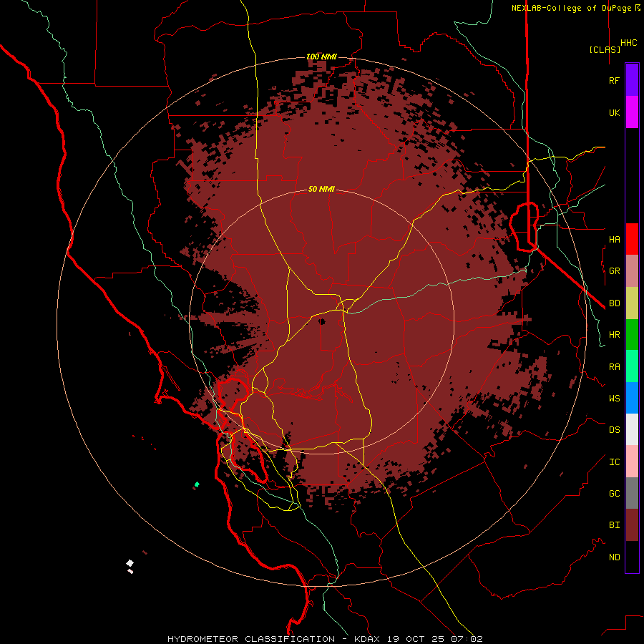Image resolution: width=644 pixels, height=644 pixels.
Task: Click the BI legend label
Action: point(614,525)
